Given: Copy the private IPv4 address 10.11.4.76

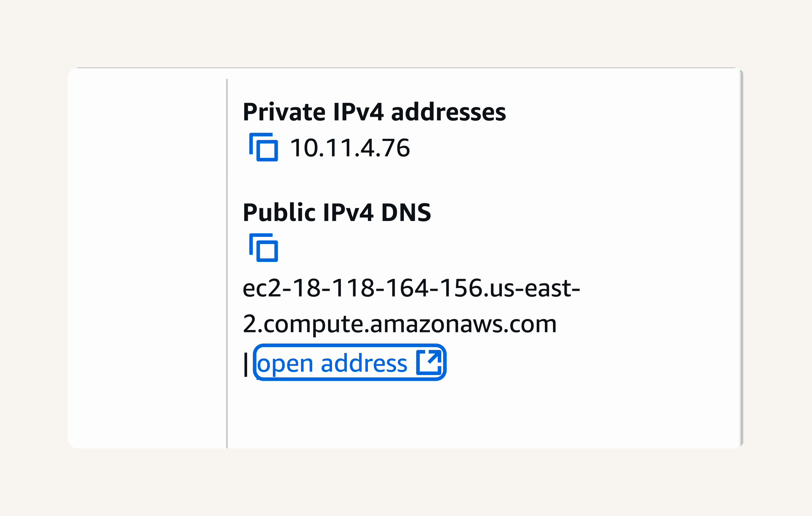Looking at the screenshot, I should click(x=264, y=147).
